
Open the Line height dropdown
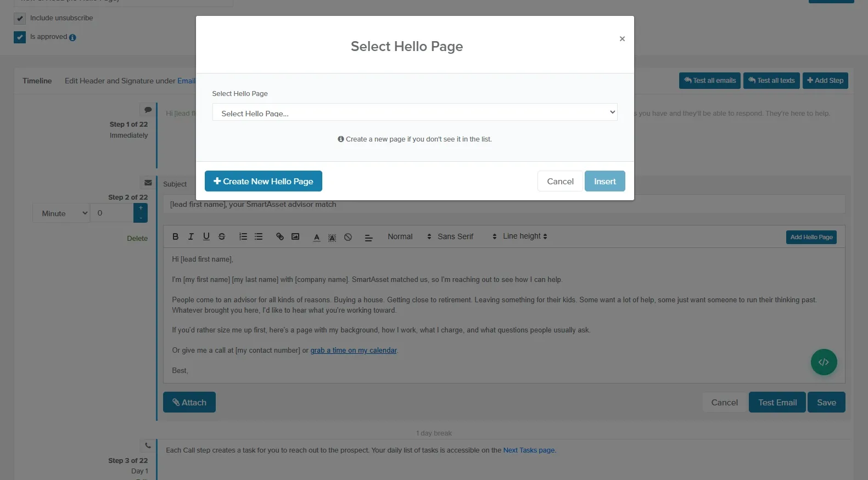pos(525,236)
